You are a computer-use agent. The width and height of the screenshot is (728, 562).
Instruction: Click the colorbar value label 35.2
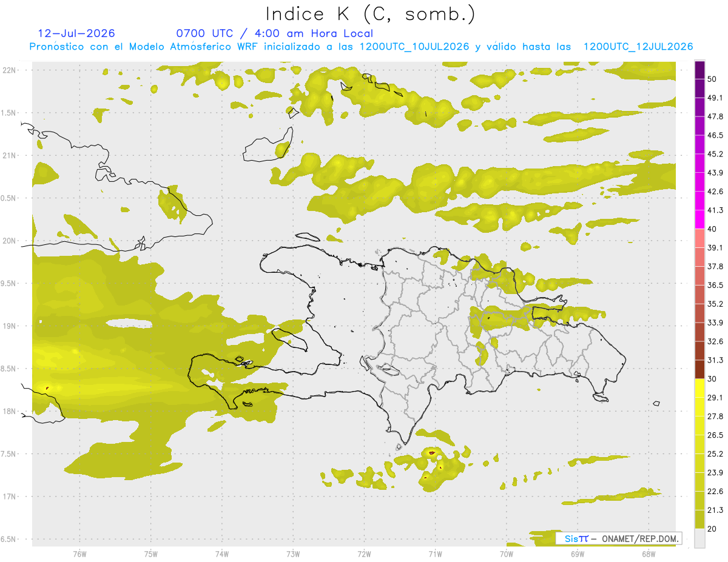715,304
